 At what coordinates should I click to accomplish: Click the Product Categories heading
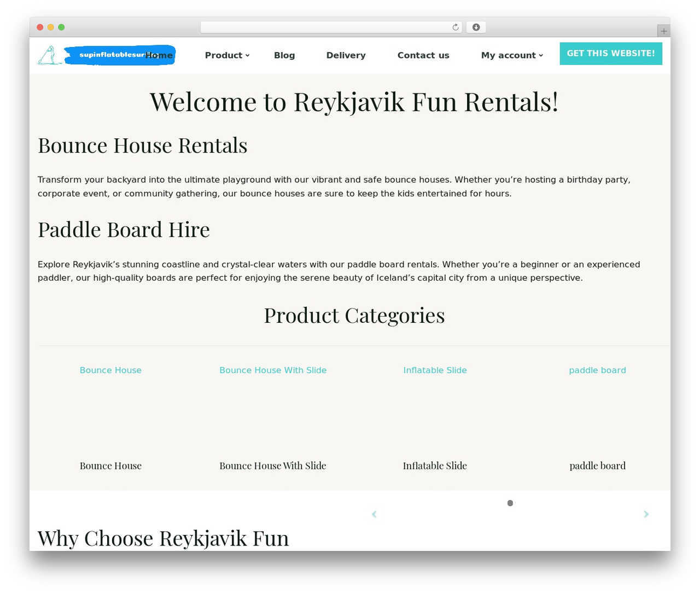[354, 316]
